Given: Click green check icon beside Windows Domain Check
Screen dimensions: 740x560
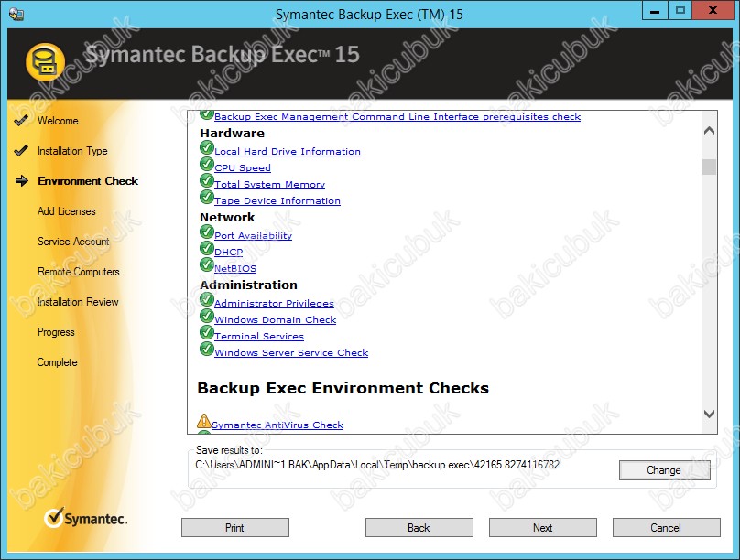Looking at the screenshot, I should [x=206, y=317].
